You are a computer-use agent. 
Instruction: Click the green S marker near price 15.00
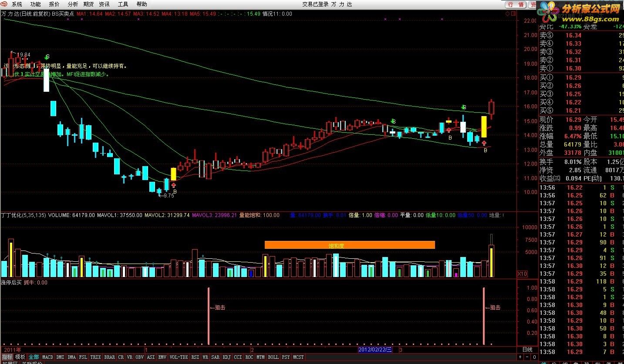[393, 121]
